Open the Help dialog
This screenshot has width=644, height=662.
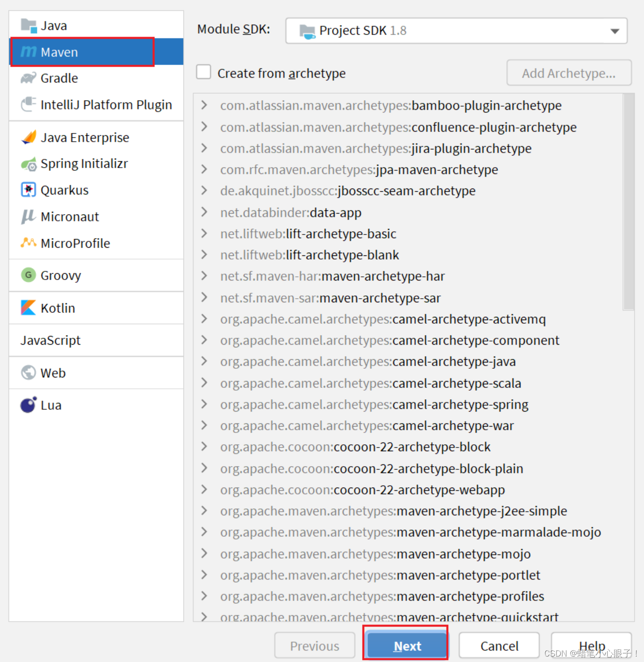click(x=591, y=645)
